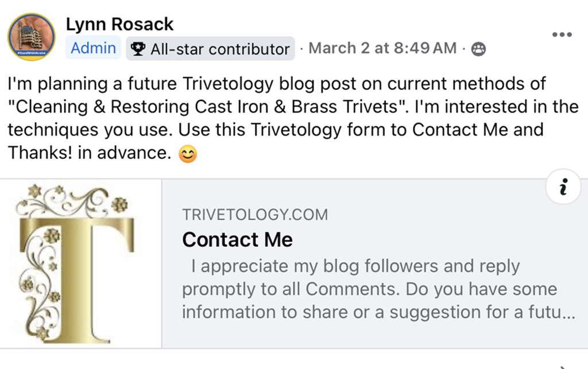Click the TRIVETOLOGY.COM domain label

tap(255, 215)
